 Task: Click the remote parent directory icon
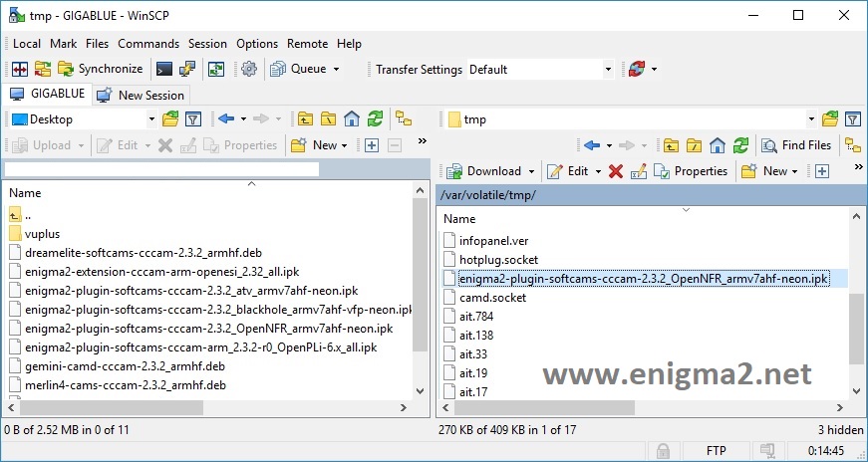(x=671, y=145)
